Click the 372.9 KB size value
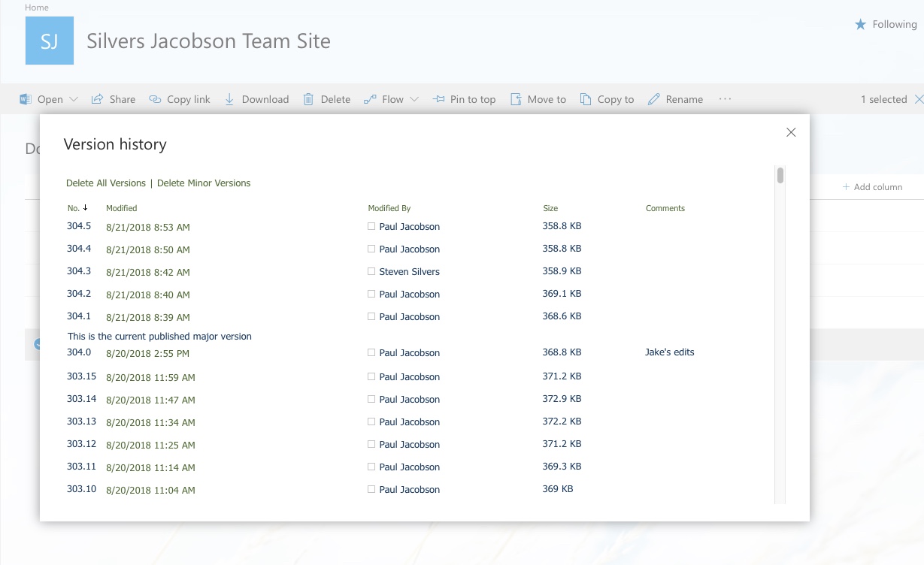Viewport: 924px width, 565px height. pyautogui.click(x=562, y=399)
